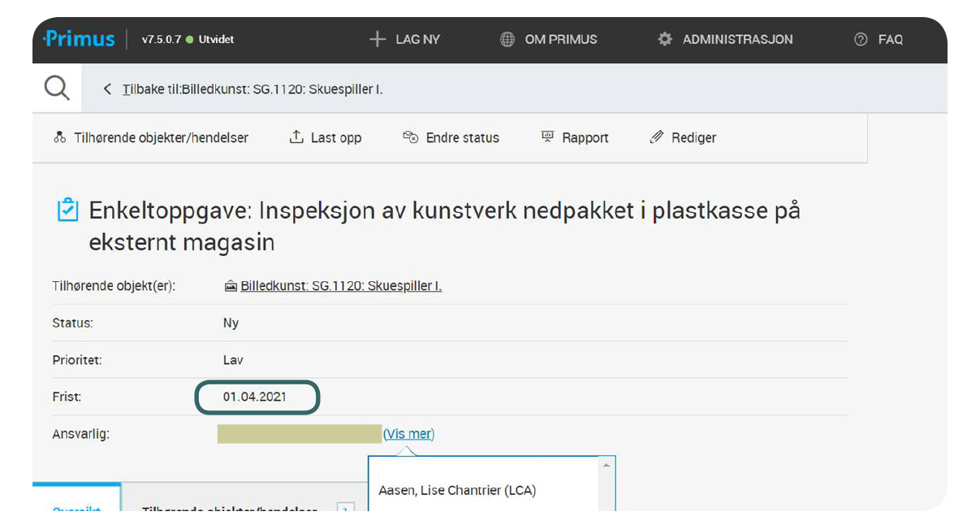Open the FAQ help icon

click(x=861, y=39)
